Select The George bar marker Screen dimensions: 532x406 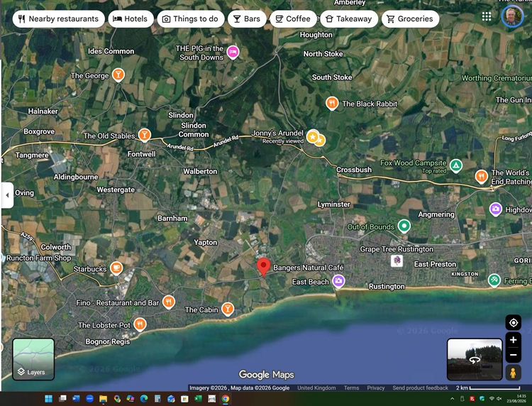[x=118, y=75]
